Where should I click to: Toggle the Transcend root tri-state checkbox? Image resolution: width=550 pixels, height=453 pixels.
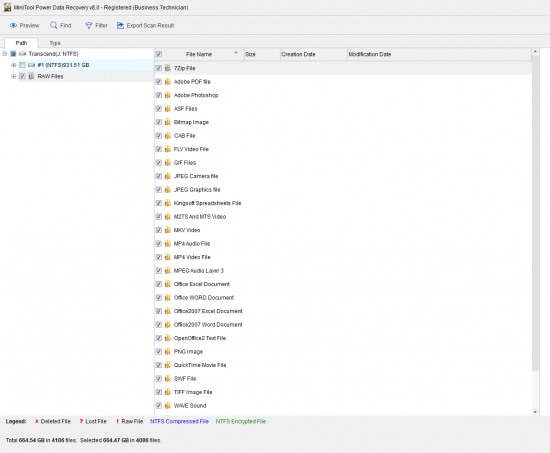[13, 54]
